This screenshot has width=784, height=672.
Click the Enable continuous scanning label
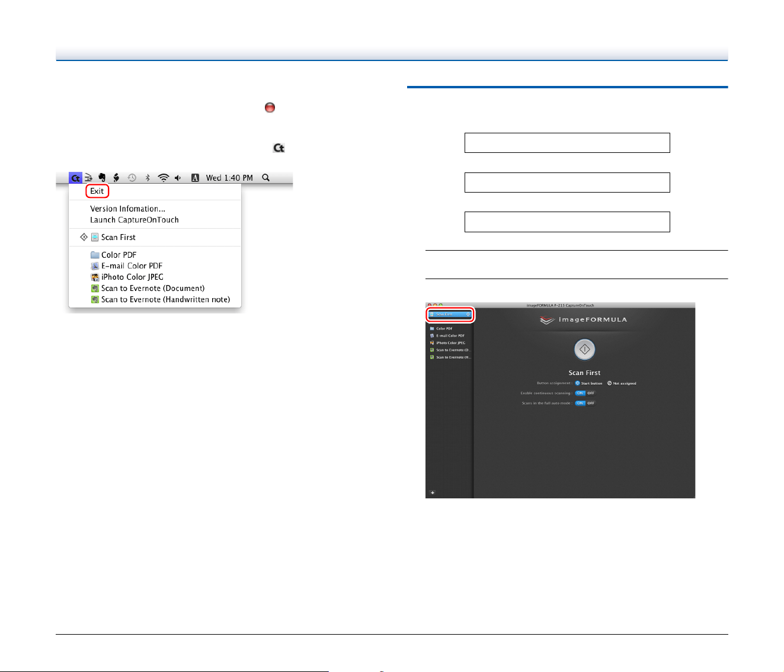[x=546, y=393]
